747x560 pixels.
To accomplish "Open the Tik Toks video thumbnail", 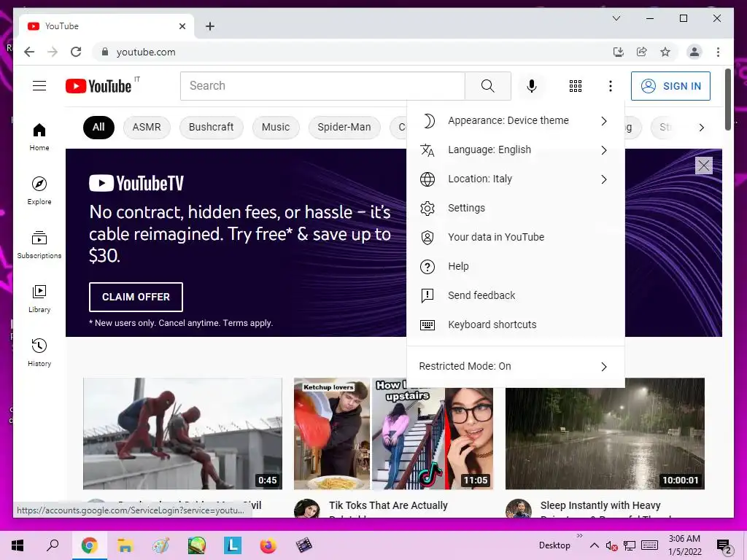I will pos(393,434).
